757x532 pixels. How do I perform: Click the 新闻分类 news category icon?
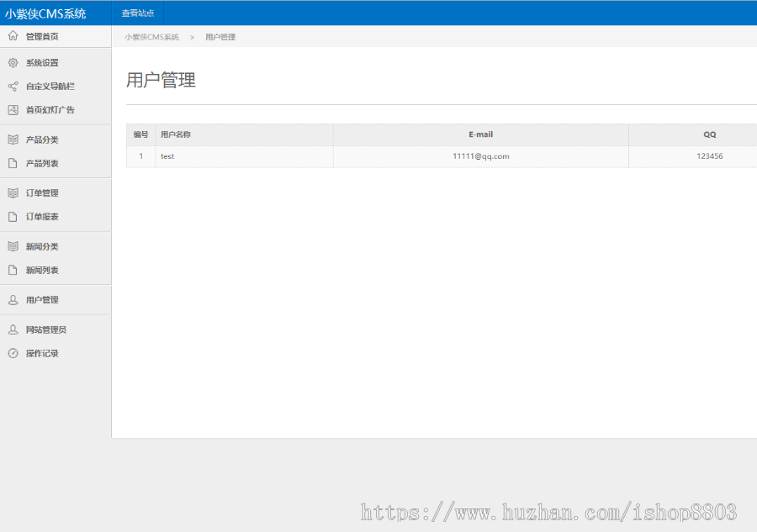13,245
